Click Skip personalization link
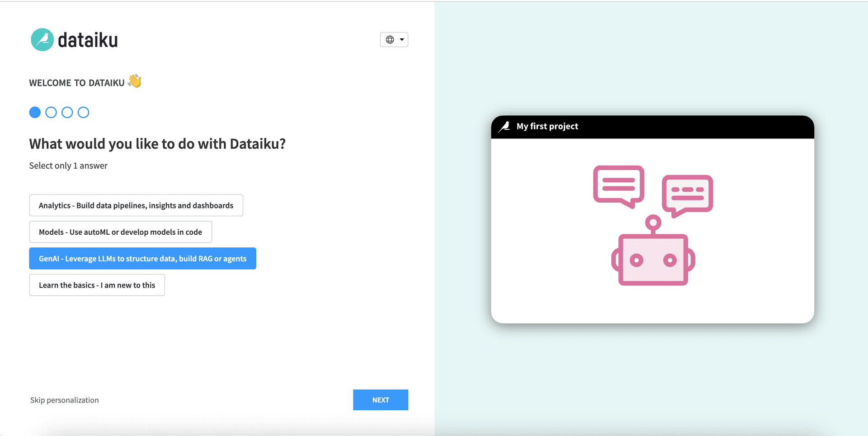The height and width of the screenshot is (436, 868). point(65,400)
